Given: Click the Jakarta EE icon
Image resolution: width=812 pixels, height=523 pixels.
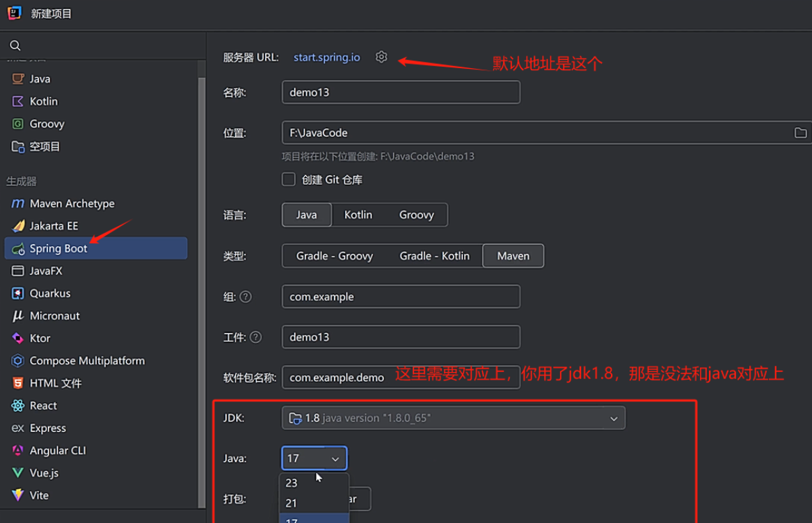Looking at the screenshot, I should (17, 226).
